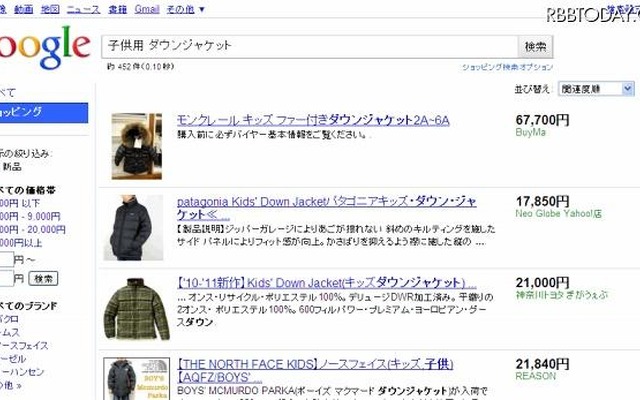
Task: Filter by the ノースフェイス brand
Action: 24,346
